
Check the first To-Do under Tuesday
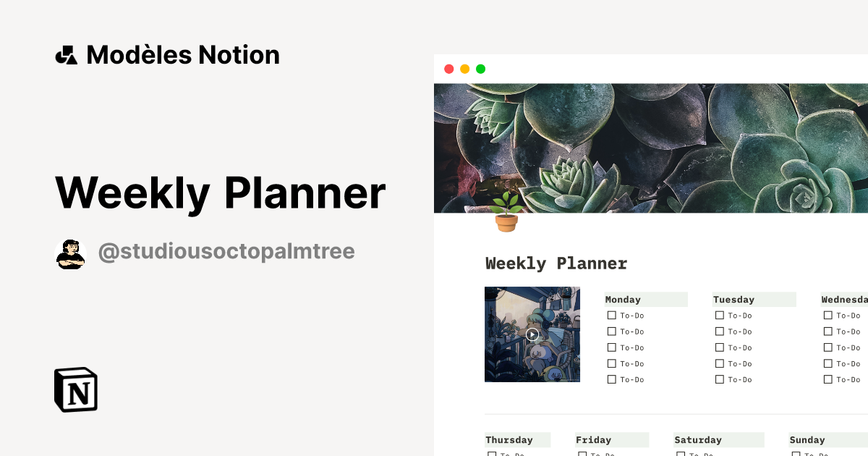pos(720,315)
